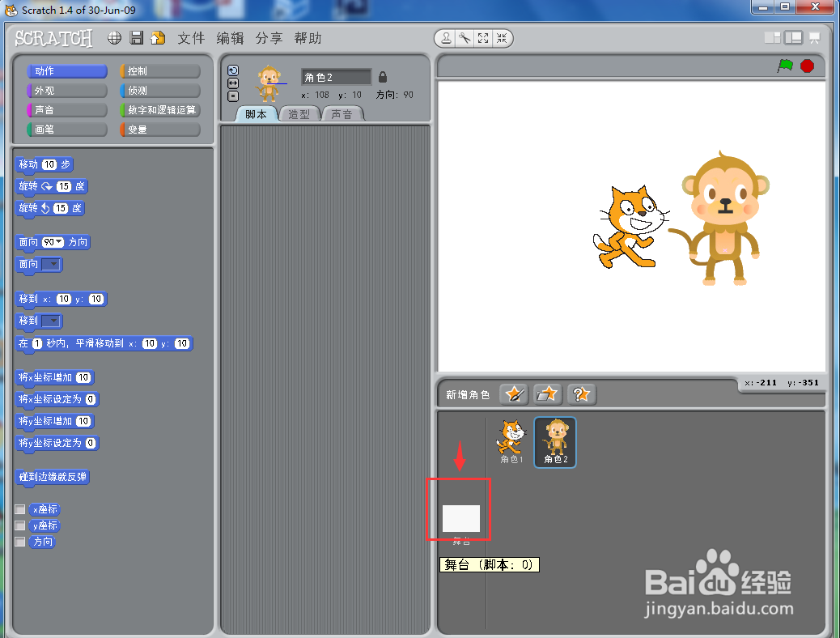
Task: Open the 分享 menu
Action: pyautogui.click(x=269, y=38)
